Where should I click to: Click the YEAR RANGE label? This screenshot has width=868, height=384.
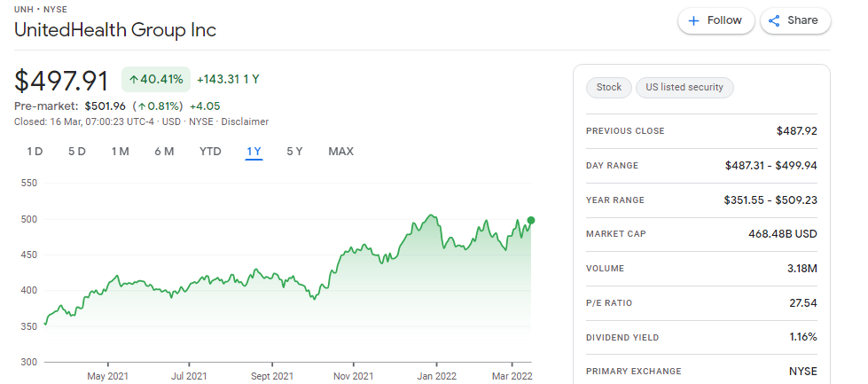click(x=615, y=200)
